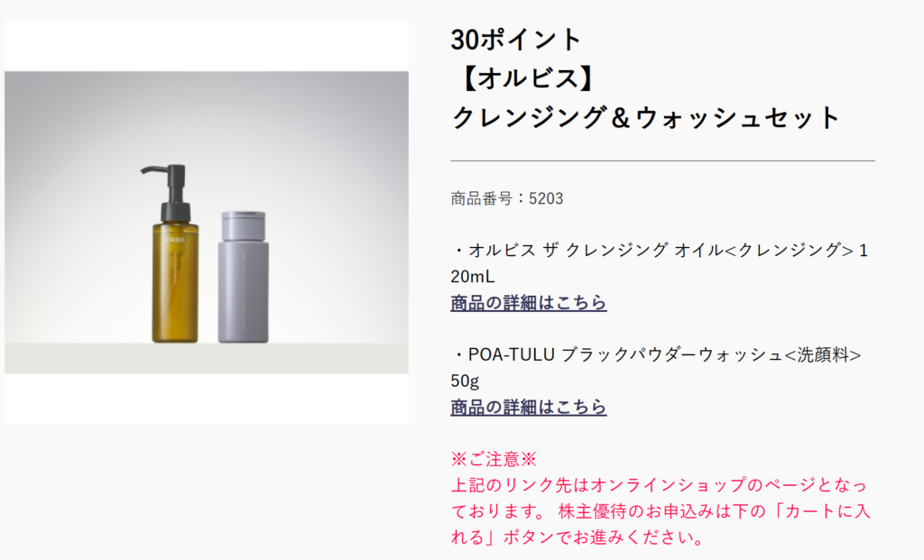Open details link for the cleansing oil
Screen dimensions: 924x560
pyautogui.click(x=529, y=303)
